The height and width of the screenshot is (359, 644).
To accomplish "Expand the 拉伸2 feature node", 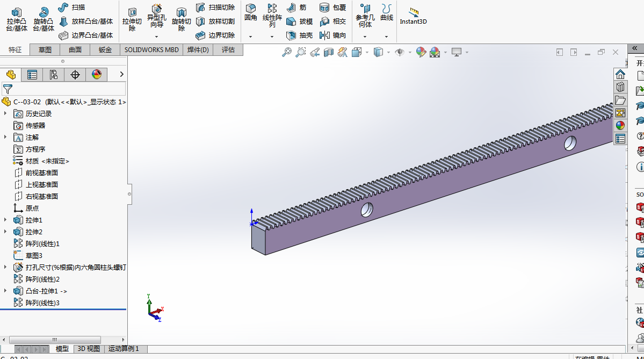I will (5, 232).
